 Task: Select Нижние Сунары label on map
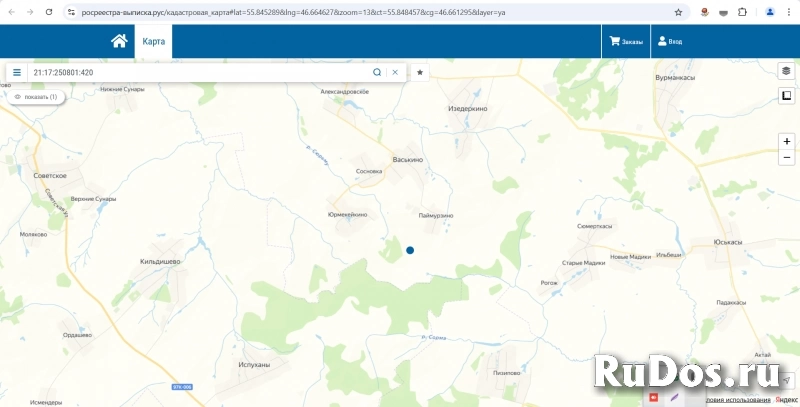(122, 89)
